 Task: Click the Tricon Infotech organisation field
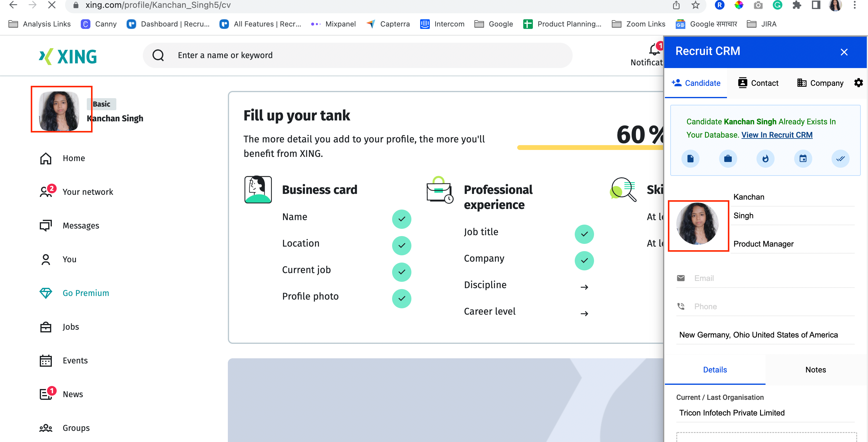[765, 413]
